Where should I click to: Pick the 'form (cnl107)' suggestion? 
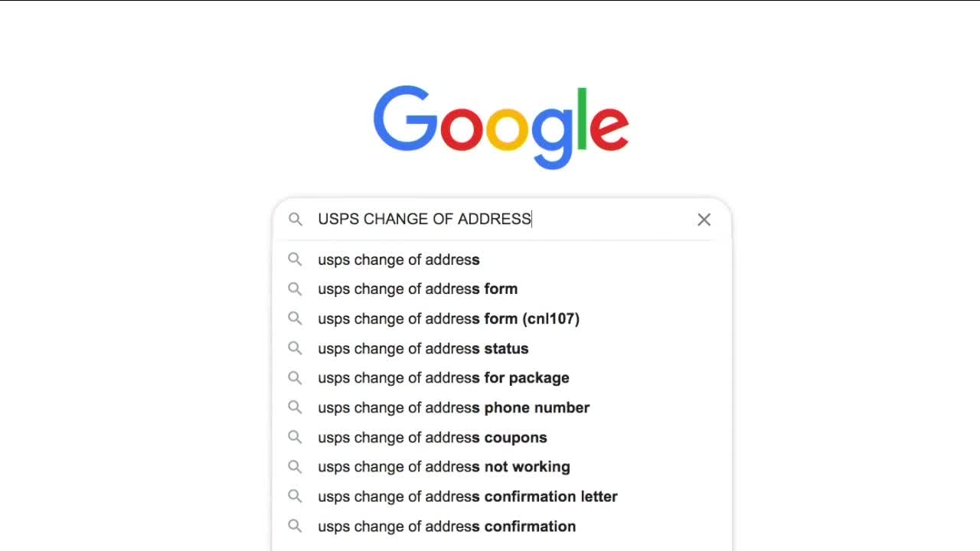click(449, 319)
